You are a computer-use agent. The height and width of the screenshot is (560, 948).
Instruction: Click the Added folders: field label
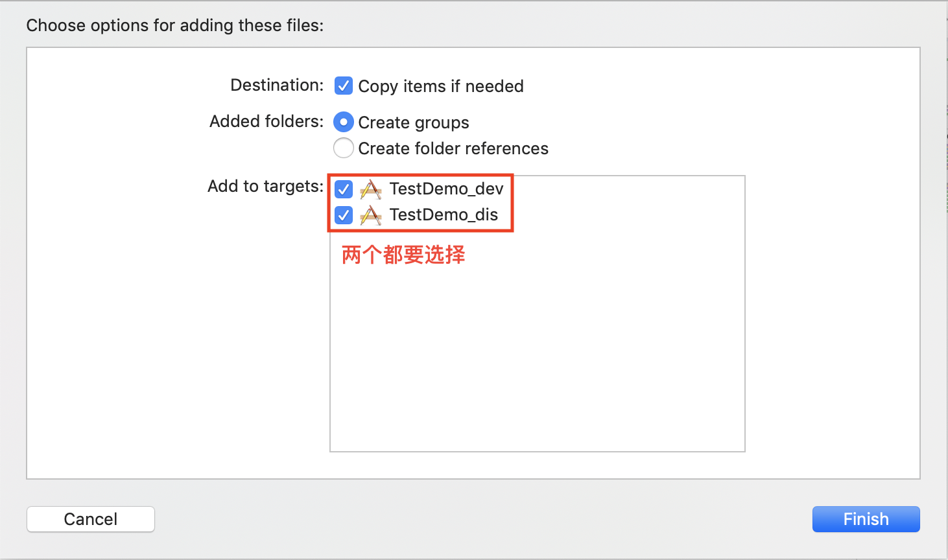pyautogui.click(x=267, y=121)
